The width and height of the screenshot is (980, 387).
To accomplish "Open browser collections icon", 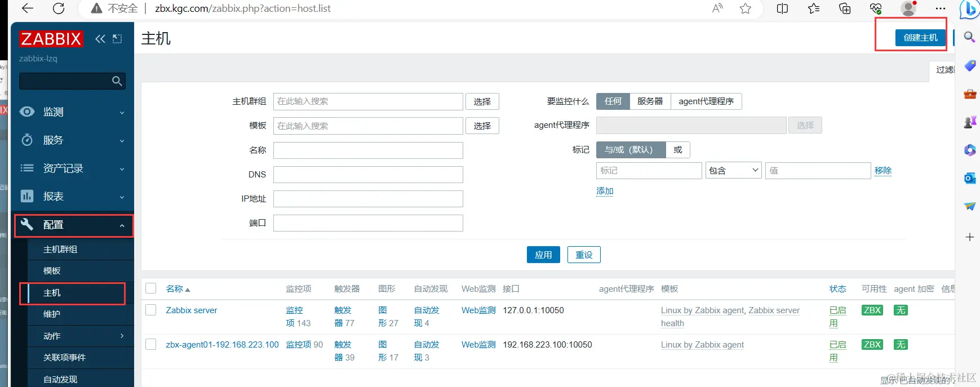I will point(845,8).
